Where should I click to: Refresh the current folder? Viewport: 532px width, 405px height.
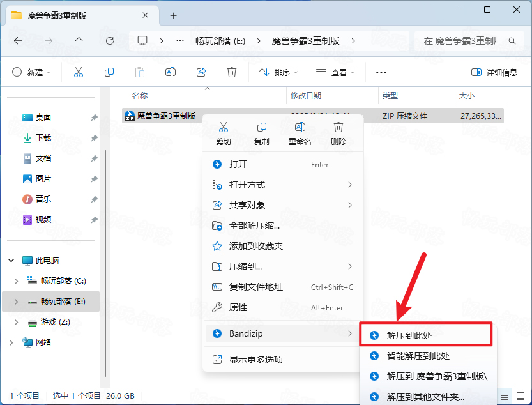[110, 41]
